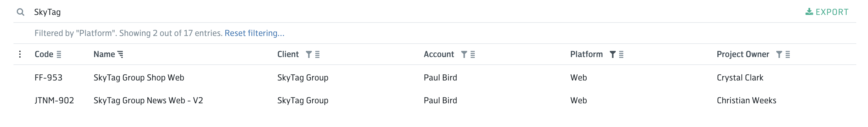Click the Export button

tap(827, 12)
